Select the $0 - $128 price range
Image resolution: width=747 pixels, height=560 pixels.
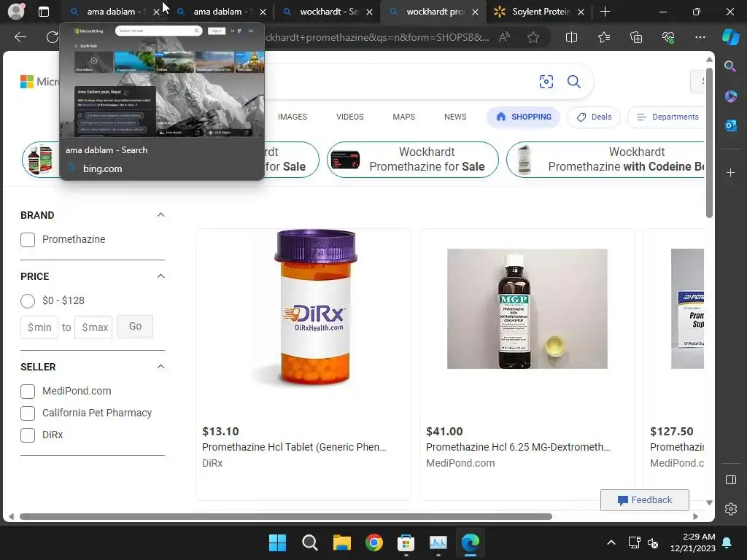point(28,301)
